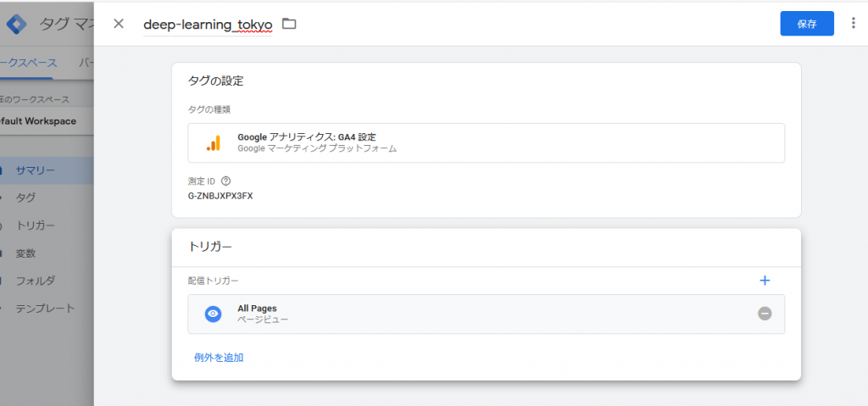Open the Google アナリティクス: GA4 設定 tag type card
The height and width of the screenshot is (406, 868).
pyautogui.click(x=486, y=143)
